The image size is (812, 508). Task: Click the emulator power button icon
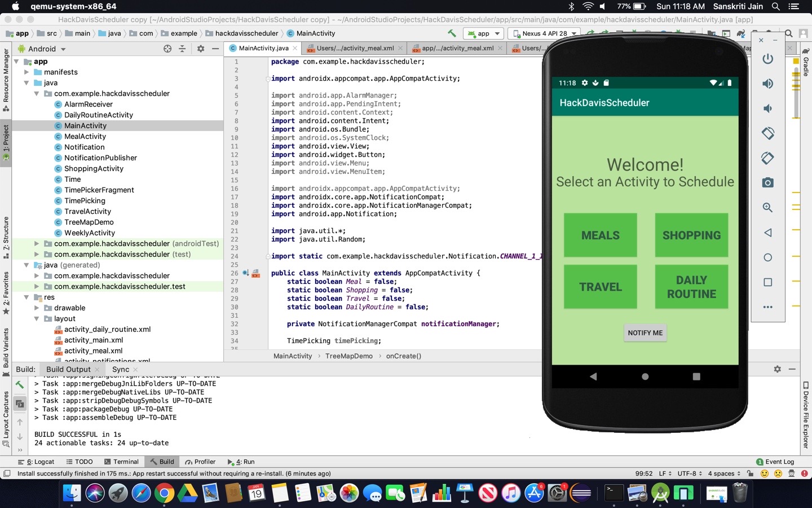pos(767,59)
